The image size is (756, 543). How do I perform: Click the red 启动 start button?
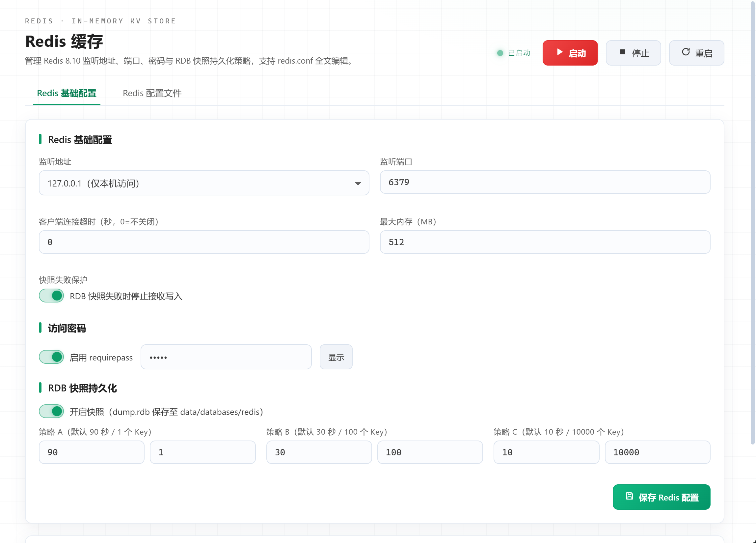pos(570,53)
